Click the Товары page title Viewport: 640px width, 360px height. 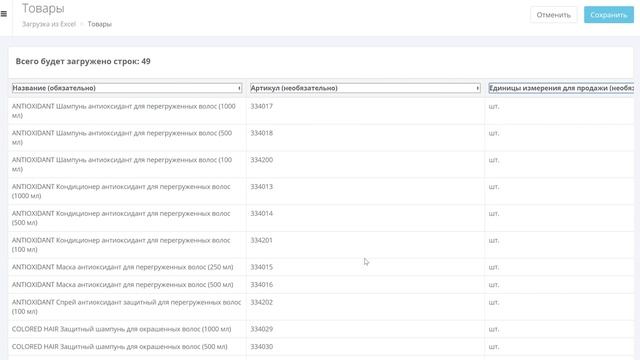point(43,8)
